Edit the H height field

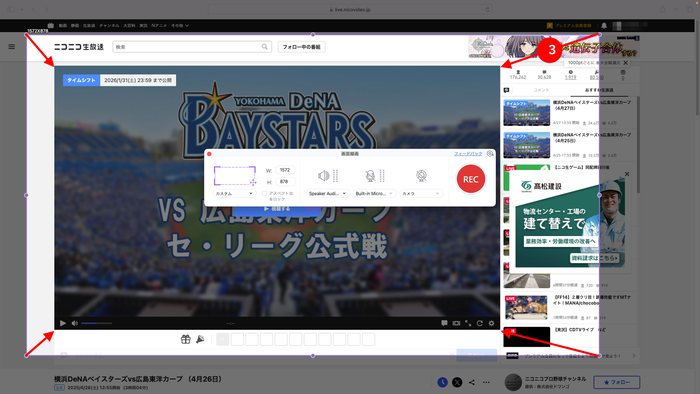tap(285, 182)
